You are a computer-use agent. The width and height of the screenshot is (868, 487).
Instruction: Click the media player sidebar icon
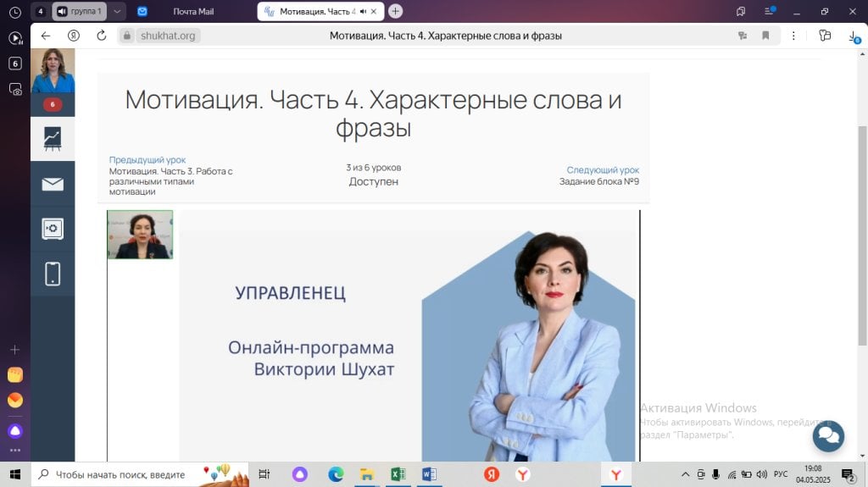coord(15,38)
